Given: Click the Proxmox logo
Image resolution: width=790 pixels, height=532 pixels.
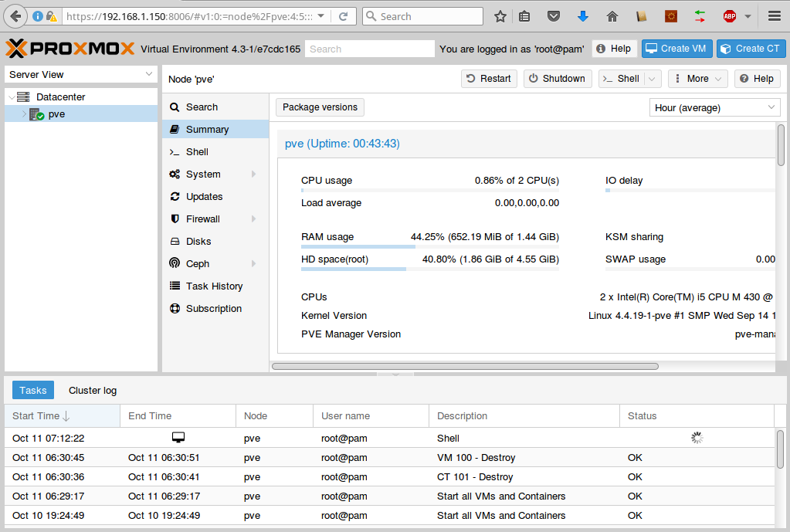Looking at the screenshot, I should (70, 49).
